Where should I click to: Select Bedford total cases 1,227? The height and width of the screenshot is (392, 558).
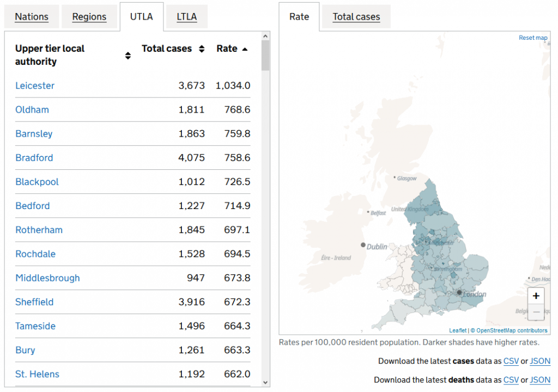(x=191, y=206)
